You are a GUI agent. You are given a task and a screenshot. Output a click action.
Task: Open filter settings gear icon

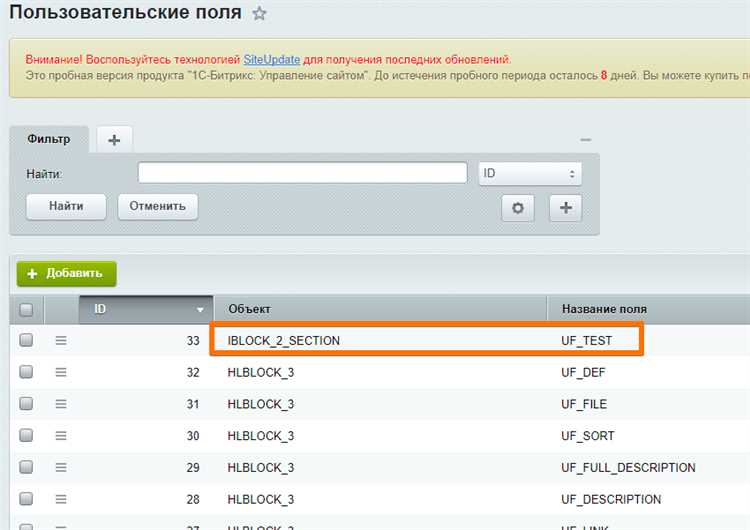[518, 208]
